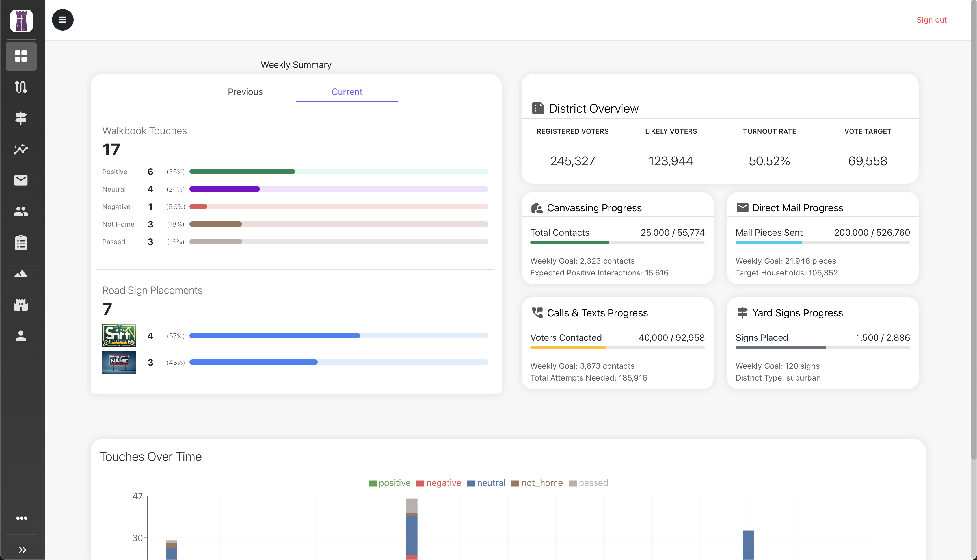View analytics trends from the sidebar
Image resolution: width=977 pixels, height=560 pixels.
[21, 149]
